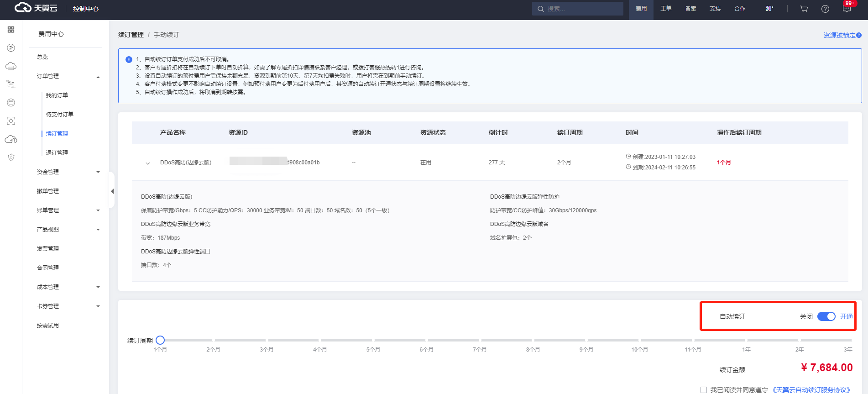Select 退订管理 in the sidebar

click(57, 153)
